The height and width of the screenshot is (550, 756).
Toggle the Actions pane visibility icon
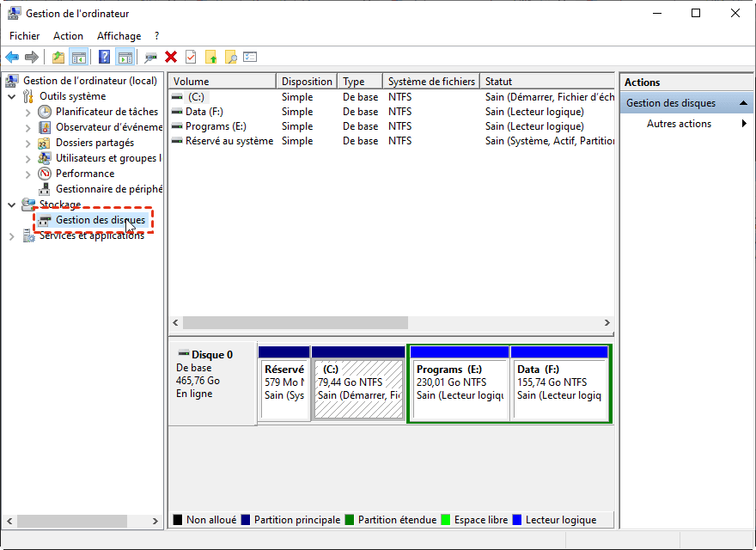pos(125,57)
